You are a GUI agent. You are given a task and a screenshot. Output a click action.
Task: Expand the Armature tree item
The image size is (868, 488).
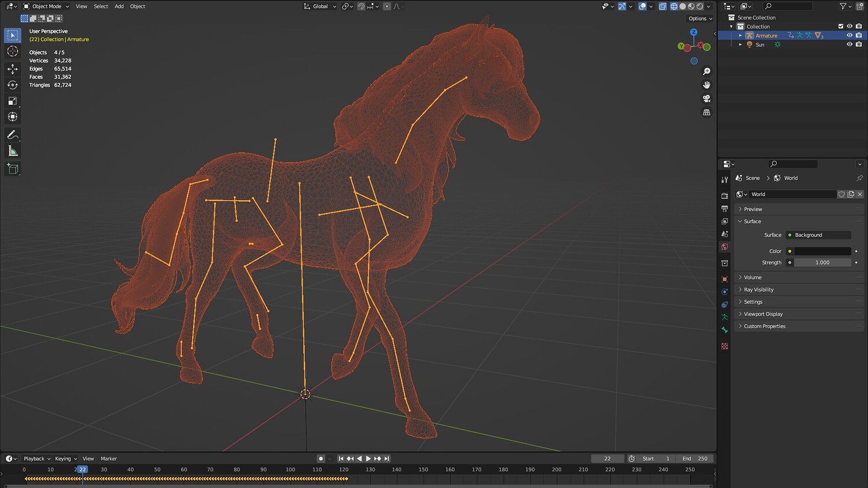click(x=740, y=35)
